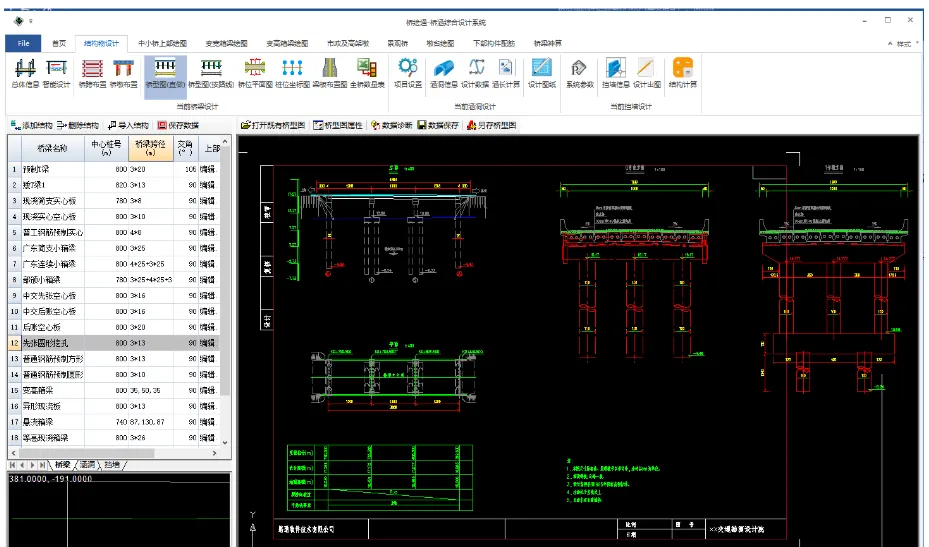Viewport: 929px width, 547px height.
Task: Click the 桥梁名称 column header
Action: click(53, 148)
